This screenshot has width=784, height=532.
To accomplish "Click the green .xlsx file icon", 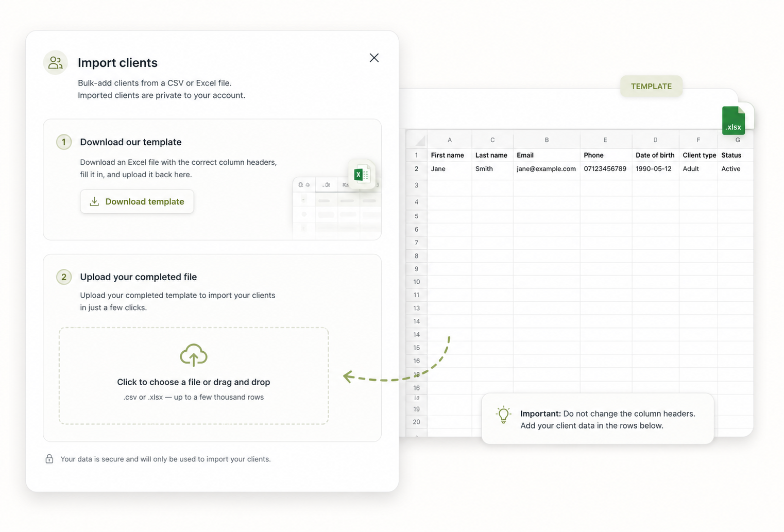I will pyautogui.click(x=734, y=121).
